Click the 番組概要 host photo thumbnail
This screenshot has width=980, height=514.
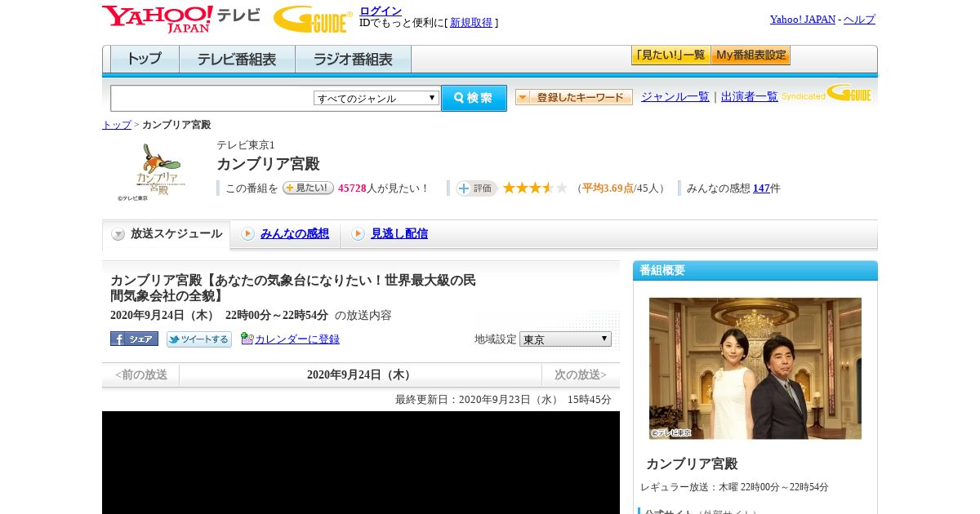tap(755, 369)
